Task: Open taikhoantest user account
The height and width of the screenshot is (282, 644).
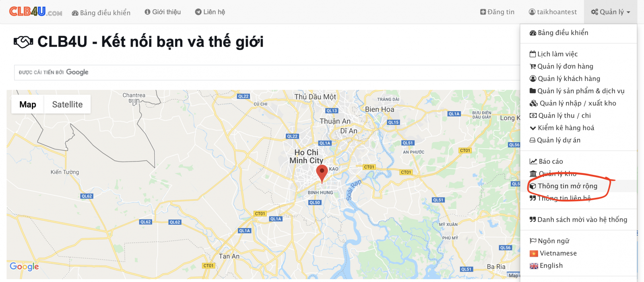Action: point(553,12)
